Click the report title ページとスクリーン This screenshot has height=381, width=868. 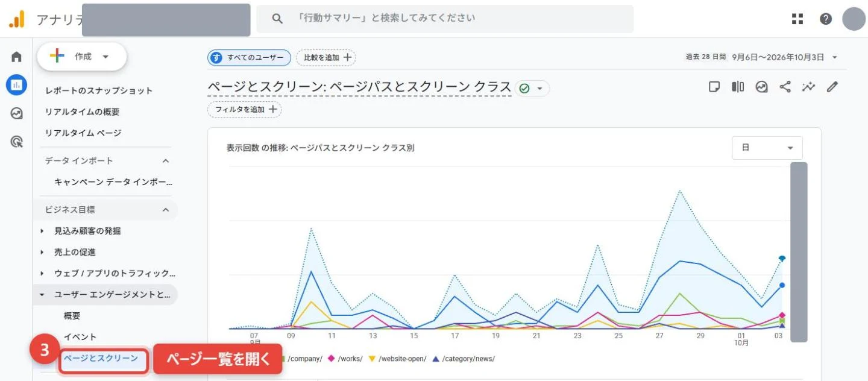click(359, 87)
